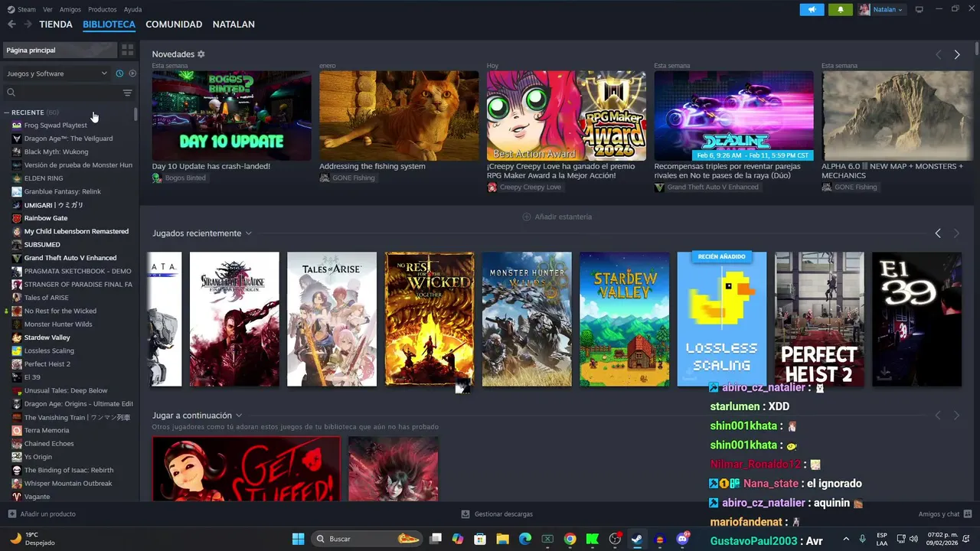Switch library to grid view icon
This screenshot has height=551, width=980.
[128, 50]
